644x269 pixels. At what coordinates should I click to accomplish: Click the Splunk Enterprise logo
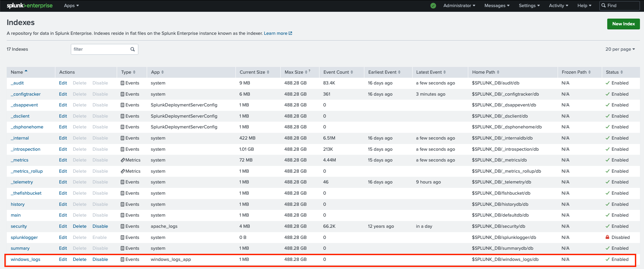30,5
